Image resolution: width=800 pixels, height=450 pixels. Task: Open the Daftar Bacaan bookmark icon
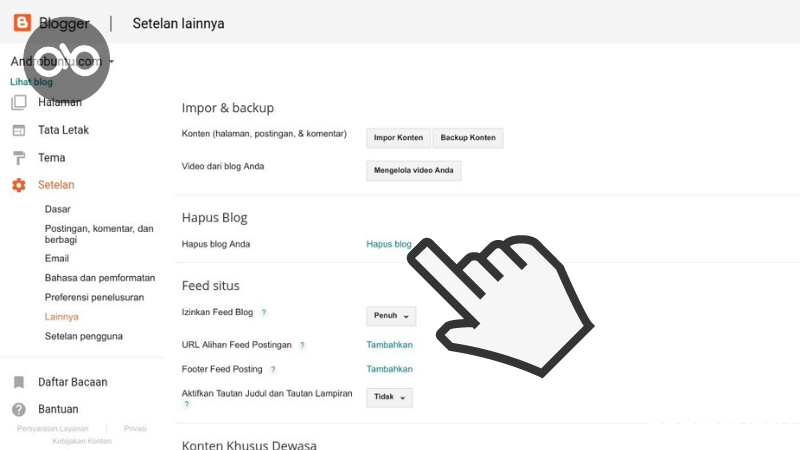tap(19, 382)
